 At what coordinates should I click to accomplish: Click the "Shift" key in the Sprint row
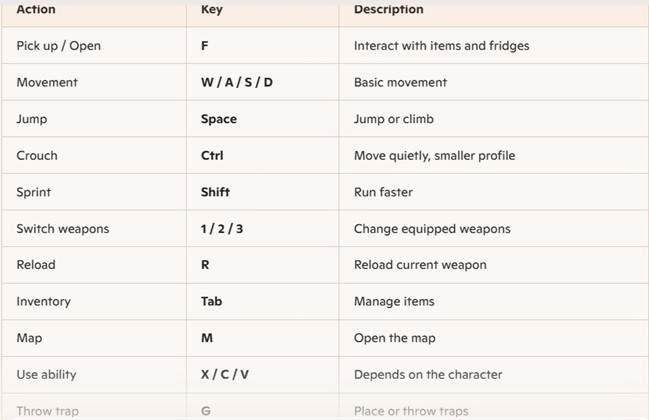[216, 192]
